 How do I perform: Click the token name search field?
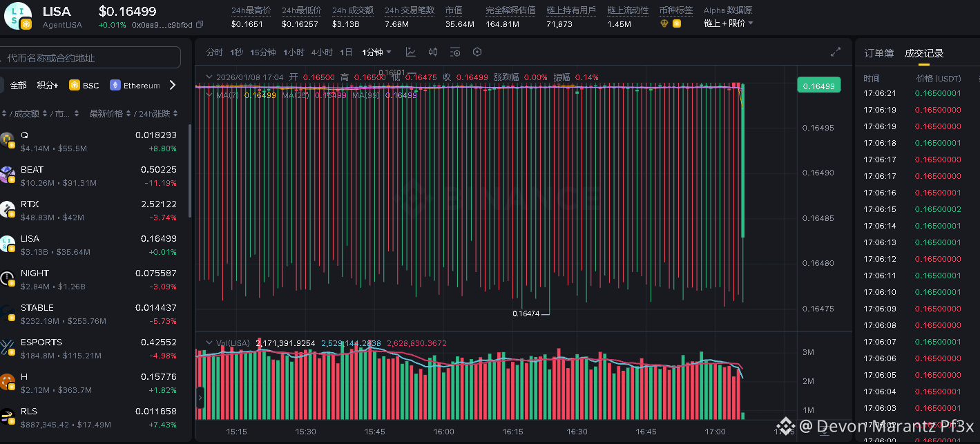[90, 58]
